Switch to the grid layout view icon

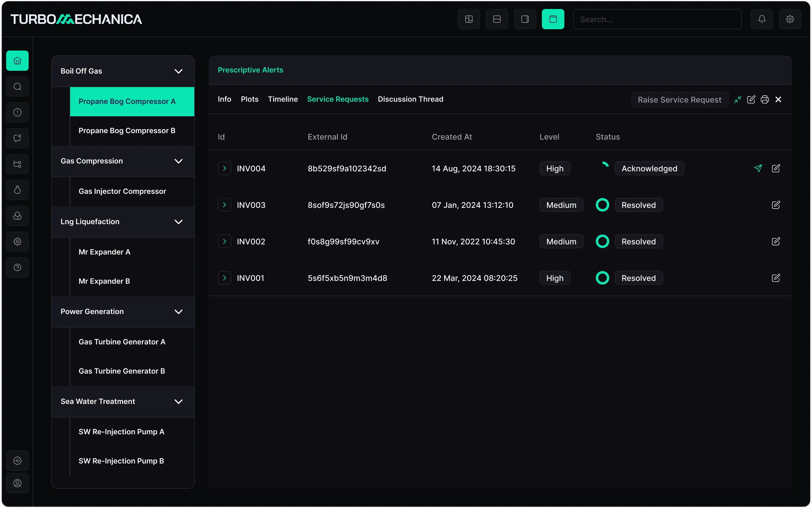[469, 19]
